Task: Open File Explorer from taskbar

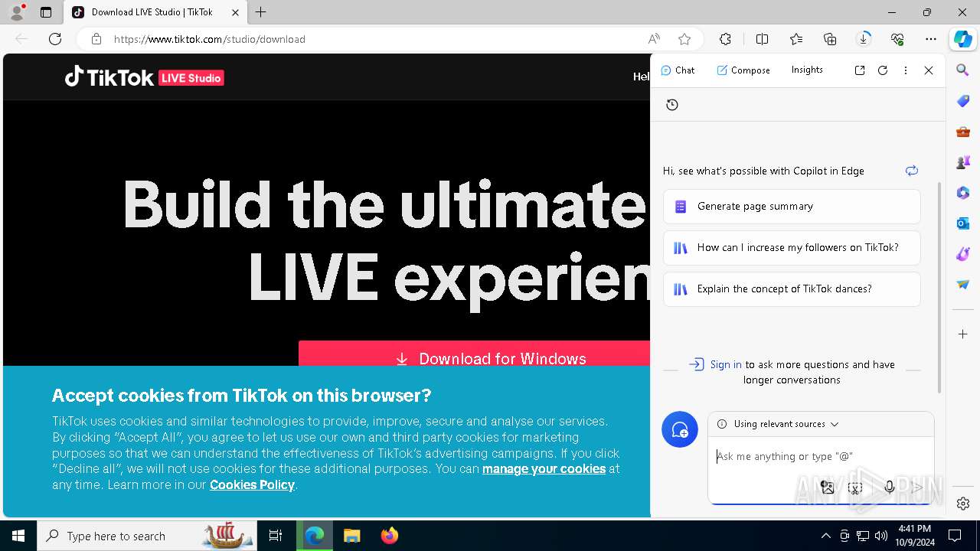Action: 351,536
